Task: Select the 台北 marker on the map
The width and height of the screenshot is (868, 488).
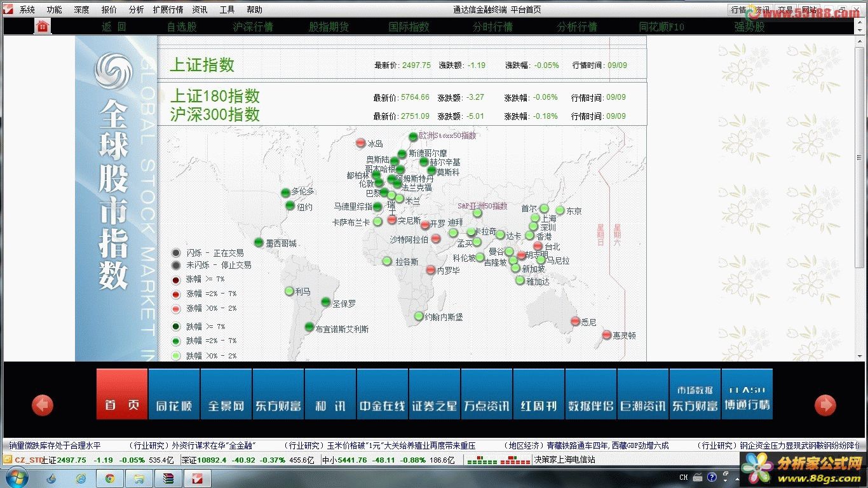Action: [x=538, y=246]
